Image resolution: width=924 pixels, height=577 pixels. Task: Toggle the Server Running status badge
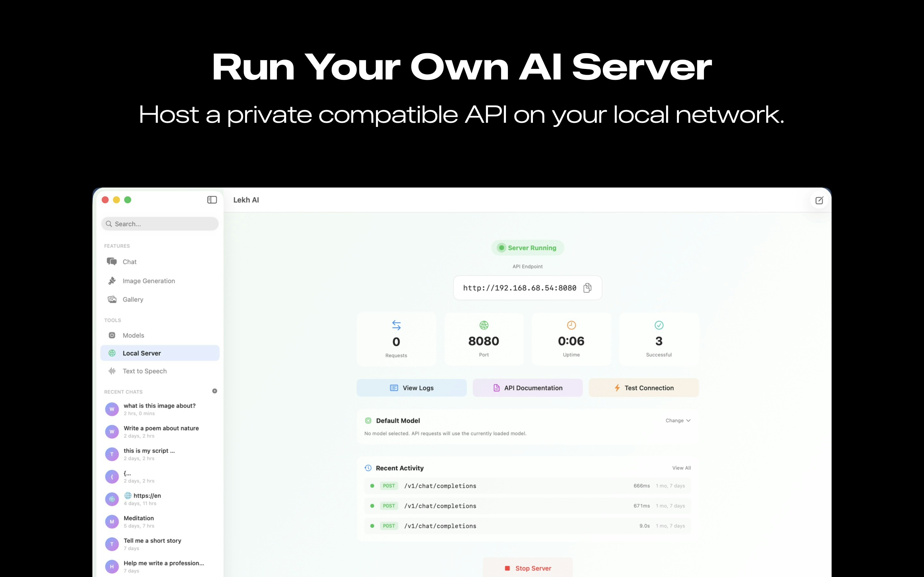[x=527, y=248]
